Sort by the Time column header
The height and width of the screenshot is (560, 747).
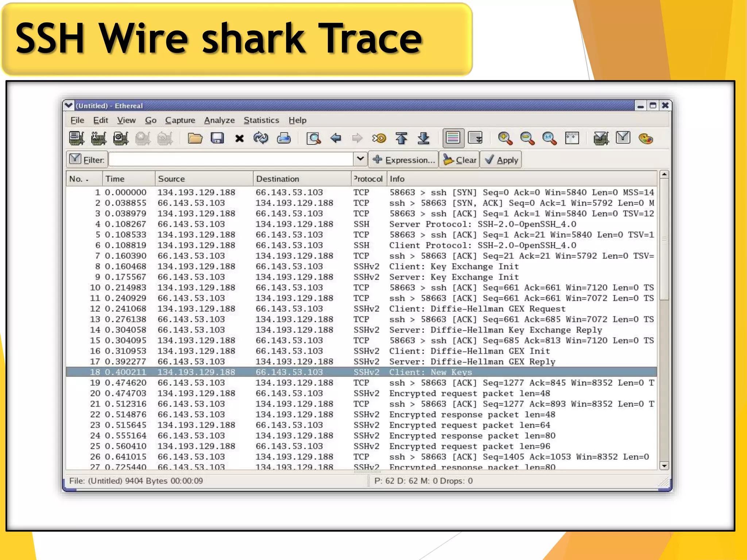coord(129,179)
